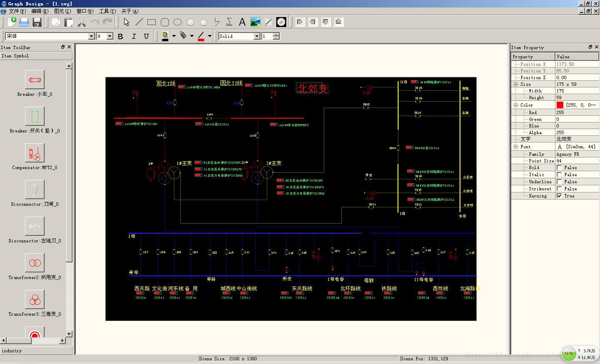Collapse the Size property group
Screen dimensions: 600x364
pyautogui.click(x=515, y=84)
